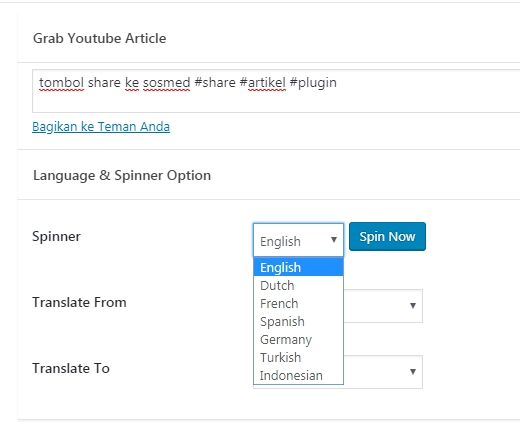Open the Bagikan ke Teman Anda link
The height and width of the screenshot is (428, 520).
(101, 127)
